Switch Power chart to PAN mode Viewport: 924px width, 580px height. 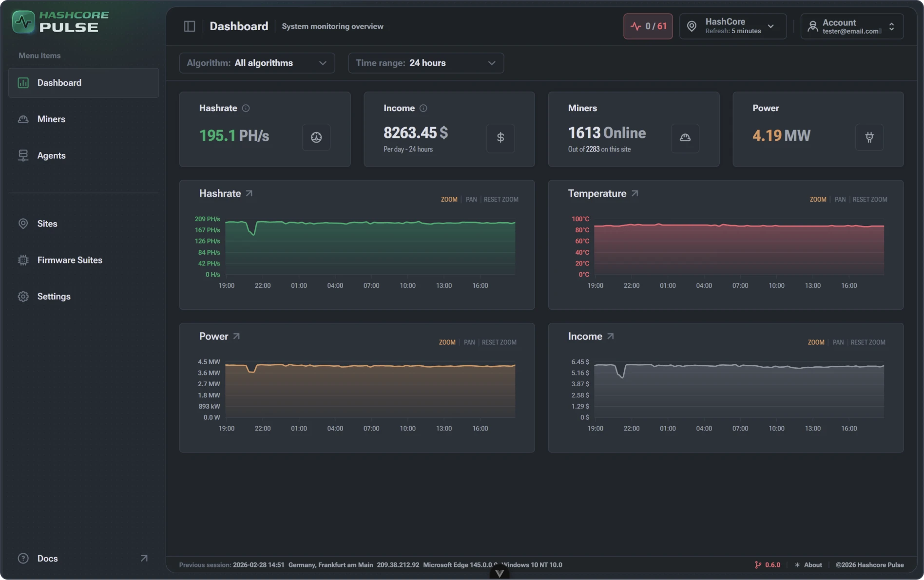point(469,342)
